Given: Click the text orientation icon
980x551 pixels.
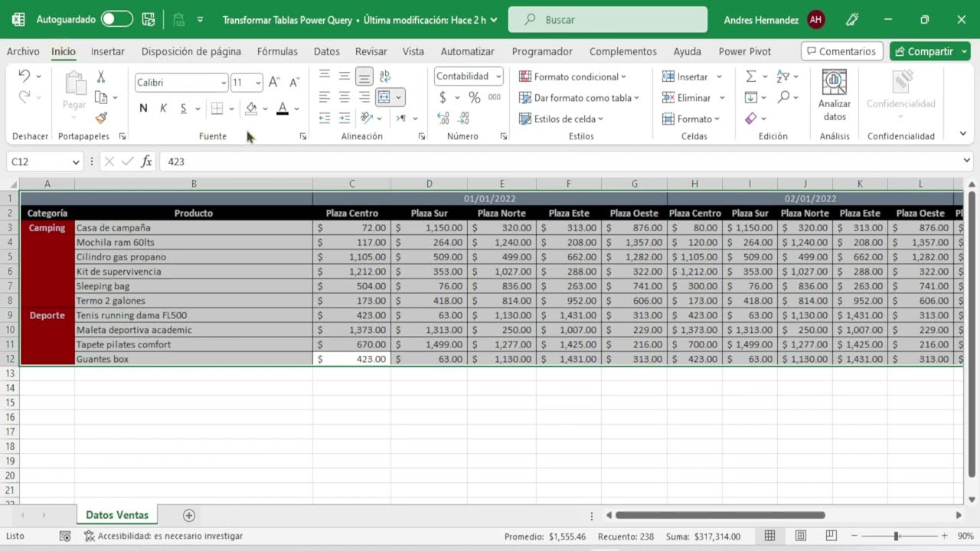Looking at the screenshot, I should [367, 118].
